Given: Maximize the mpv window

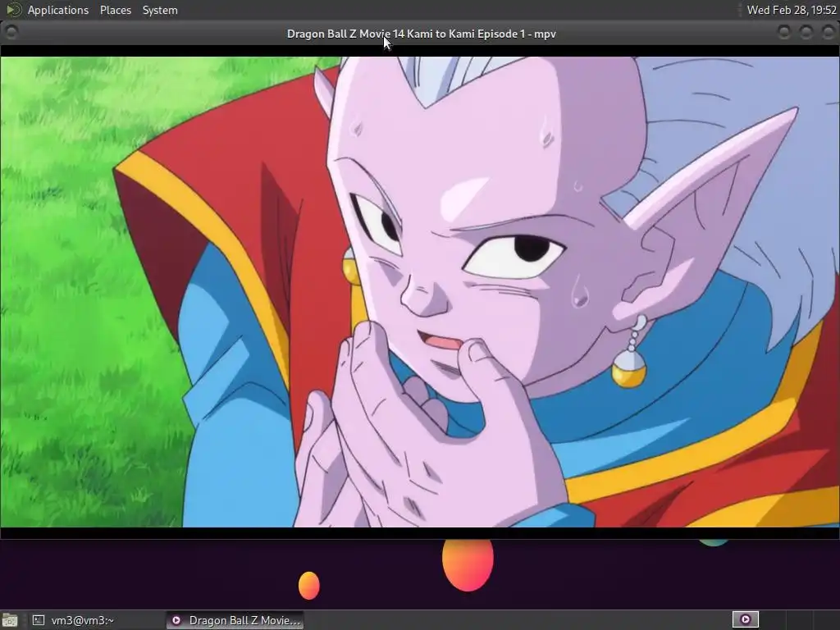Looking at the screenshot, I should [x=806, y=33].
